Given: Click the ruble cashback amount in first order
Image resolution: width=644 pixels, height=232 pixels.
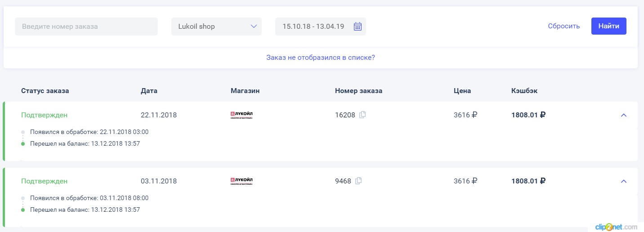Looking at the screenshot, I should tap(528, 115).
